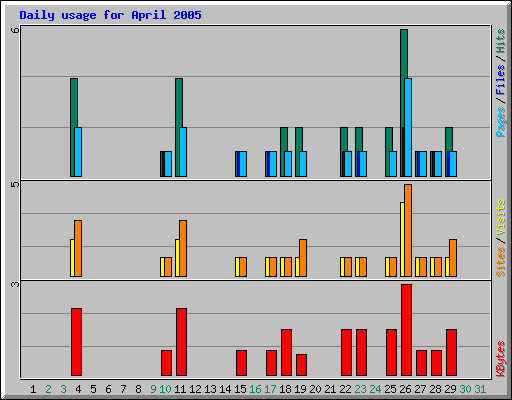The width and height of the screenshot is (512, 400).
Task: Click day label "8" on the x-axis
Action: point(138,389)
